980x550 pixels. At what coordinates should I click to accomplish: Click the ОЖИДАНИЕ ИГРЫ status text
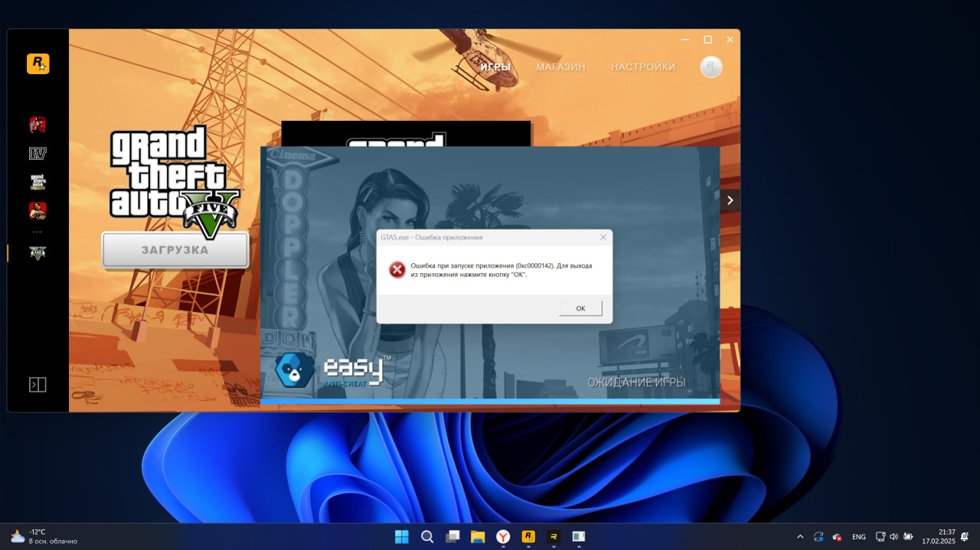pyautogui.click(x=636, y=382)
